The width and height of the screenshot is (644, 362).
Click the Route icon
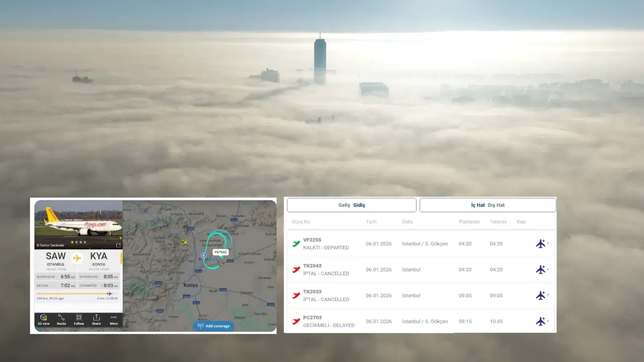click(x=61, y=320)
